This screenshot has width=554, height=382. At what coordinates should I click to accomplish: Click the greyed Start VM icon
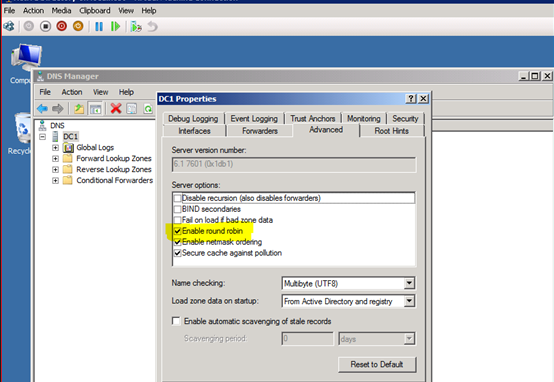[x=29, y=26]
